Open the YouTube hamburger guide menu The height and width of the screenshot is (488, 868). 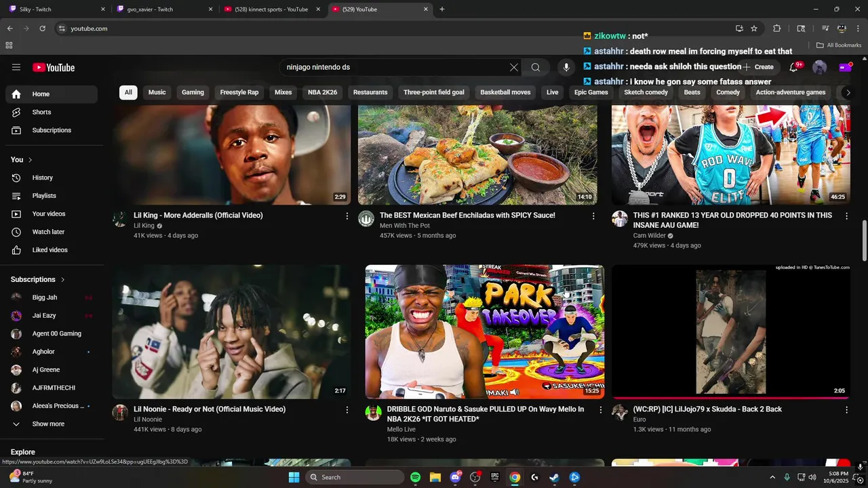(16, 67)
